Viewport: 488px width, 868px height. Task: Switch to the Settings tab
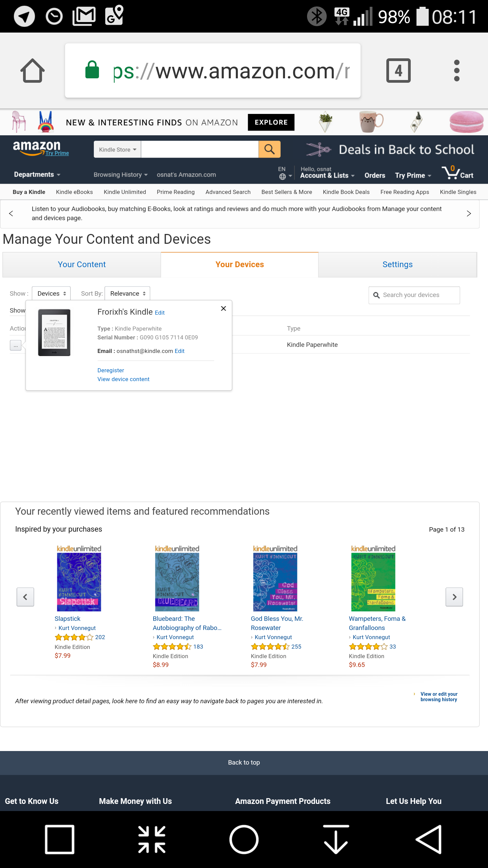pyautogui.click(x=398, y=264)
